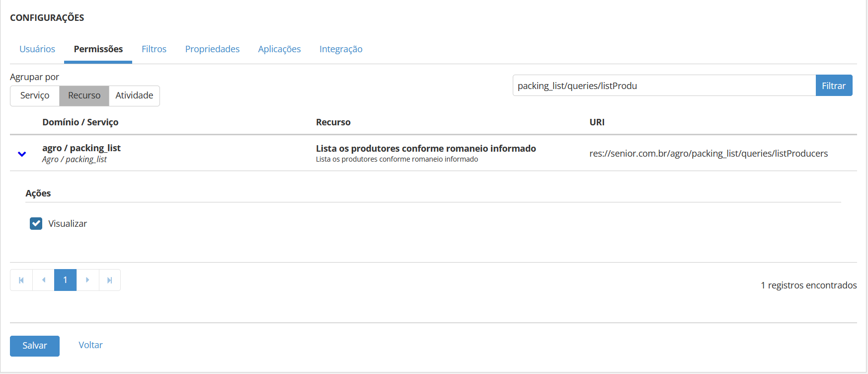The width and height of the screenshot is (868, 374).
Task: Open the Propriedades tab
Action: pyautogui.click(x=212, y=49)
